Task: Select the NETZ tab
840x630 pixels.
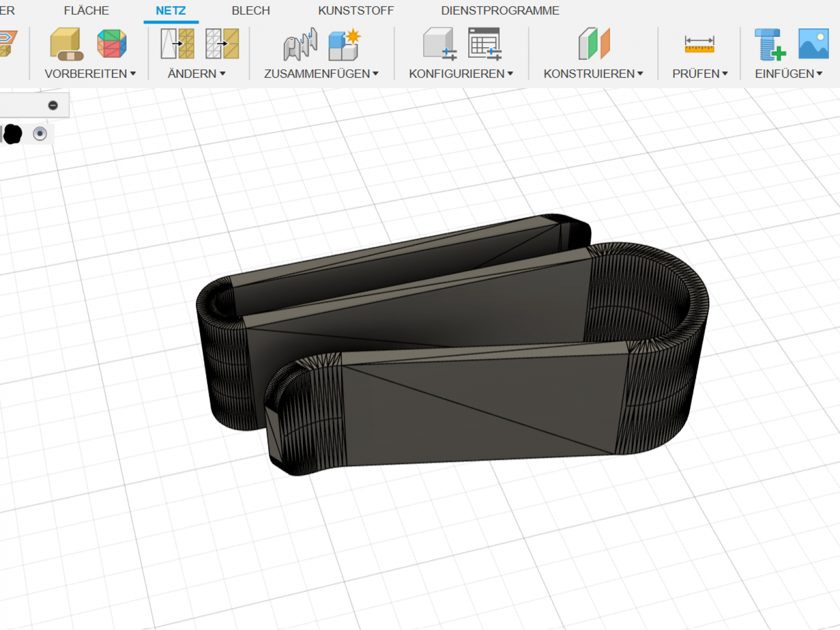Action: click(171, 10)
